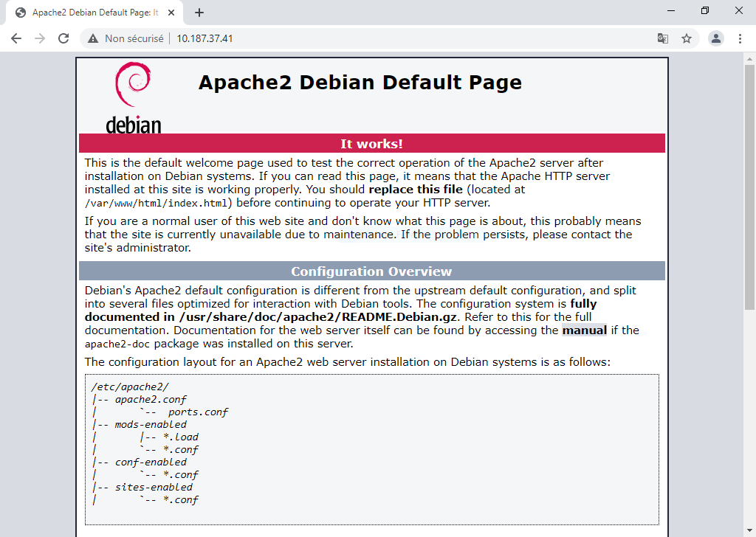This screenshot has width=756, height=537.
Task: Open the 'manual' documentation link
Action: click(x=585, y=330)
